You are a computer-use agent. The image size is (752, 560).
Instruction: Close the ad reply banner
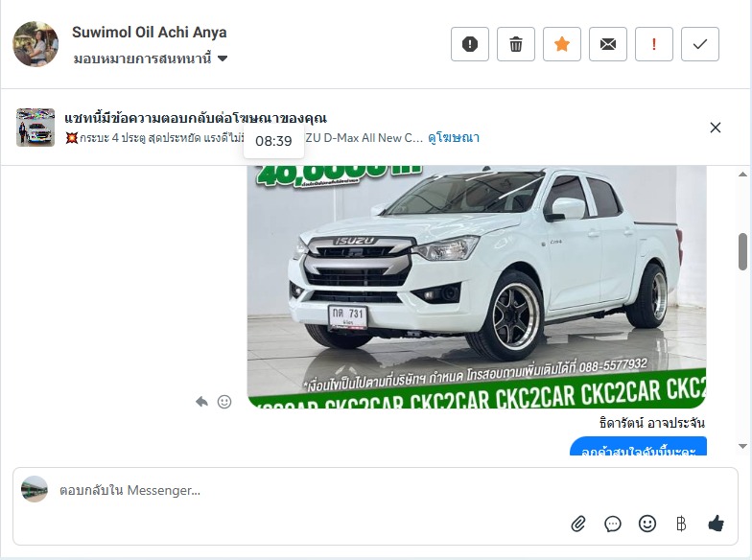716,128
